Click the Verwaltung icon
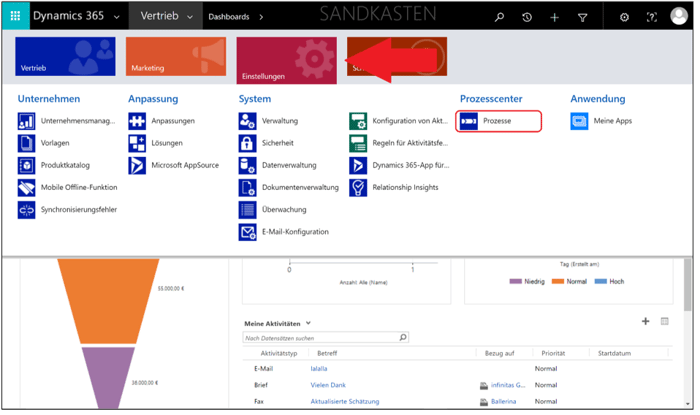 (x=247, y=121)
